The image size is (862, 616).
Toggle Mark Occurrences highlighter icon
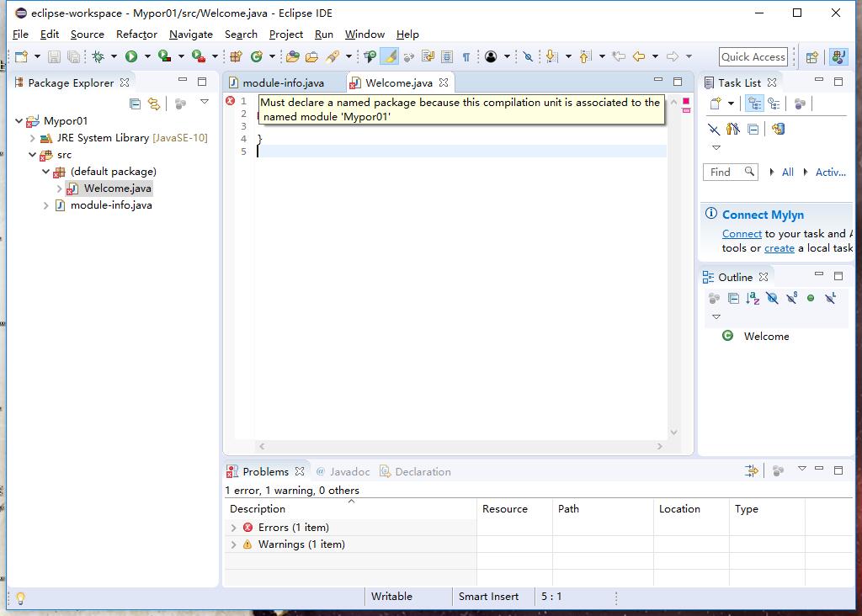point(389,56)
